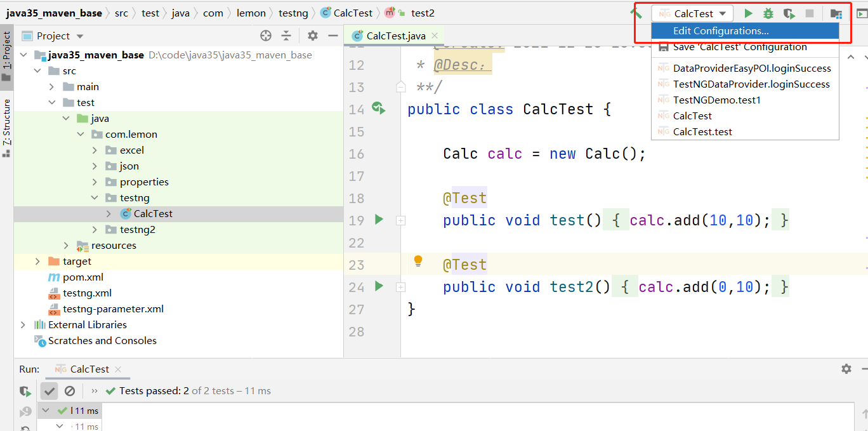Click the yellow lightbulb intention icon
868x431 pixels.
[418, 261]
